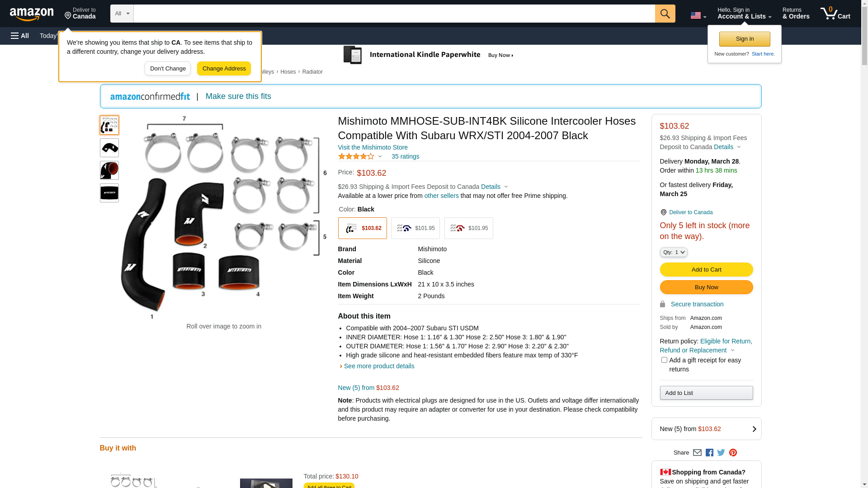The height and width of the screenshot is (488, 868).
Task: Share product via Facebook icon
Action: tap(709, 453)
